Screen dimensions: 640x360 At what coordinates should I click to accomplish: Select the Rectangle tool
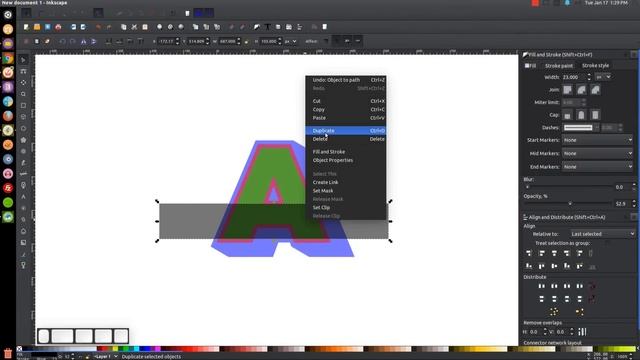(23, 105)
